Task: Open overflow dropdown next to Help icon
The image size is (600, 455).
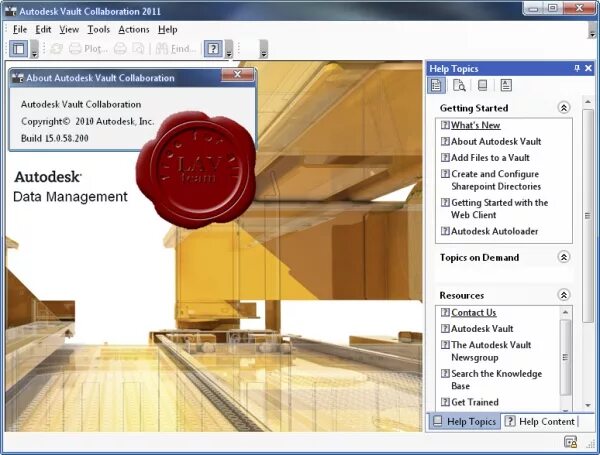Action: pyautogui.click(x=229, y=49)
